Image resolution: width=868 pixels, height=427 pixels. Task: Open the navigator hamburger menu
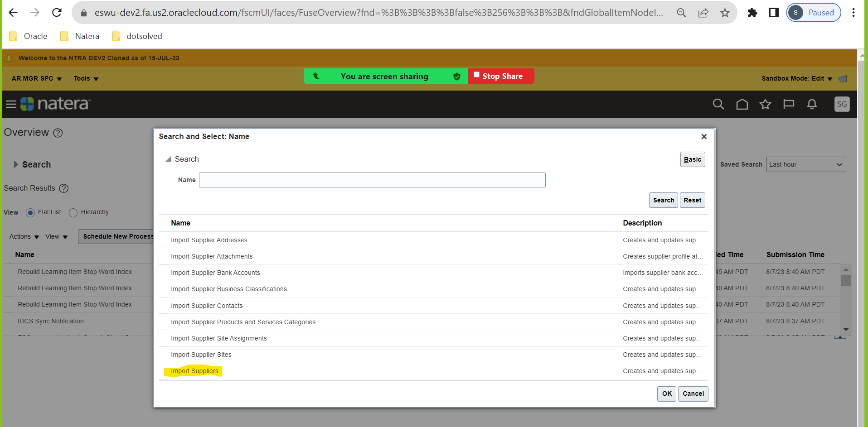(x=10, y=104)
